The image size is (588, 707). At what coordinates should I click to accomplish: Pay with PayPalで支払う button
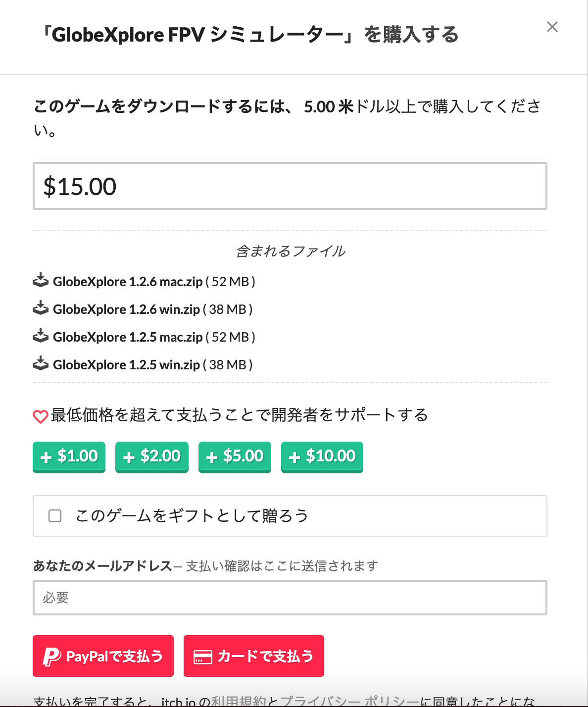pyautogui.click(x=103, y=656)
